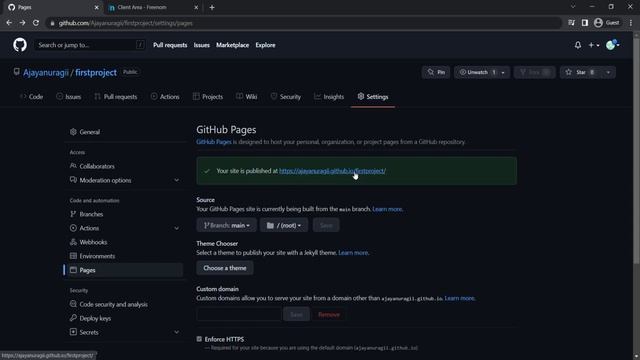Click the page vertical scrollbar

(x=636, y=151)
